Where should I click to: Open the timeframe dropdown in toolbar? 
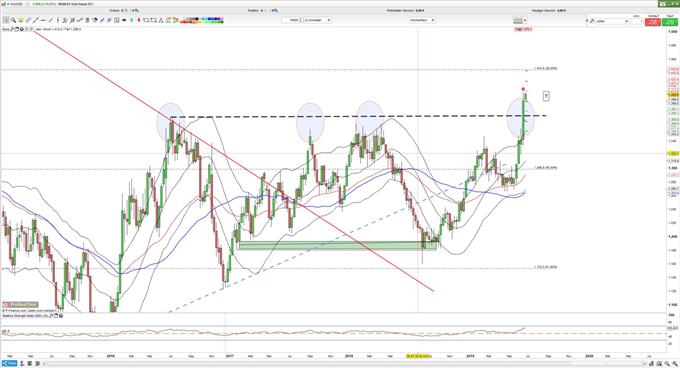(422, 20)
